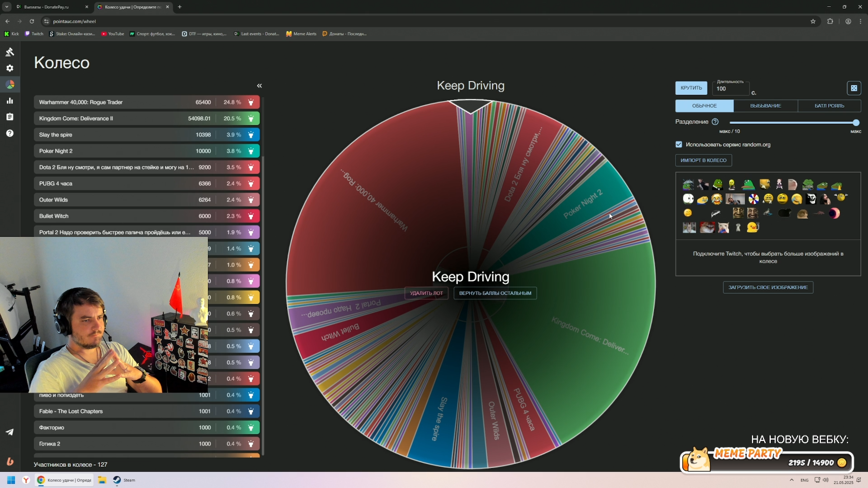
Task: Open the Twitch bookmark
Action: pyautogui.click(x=34, y=34)
